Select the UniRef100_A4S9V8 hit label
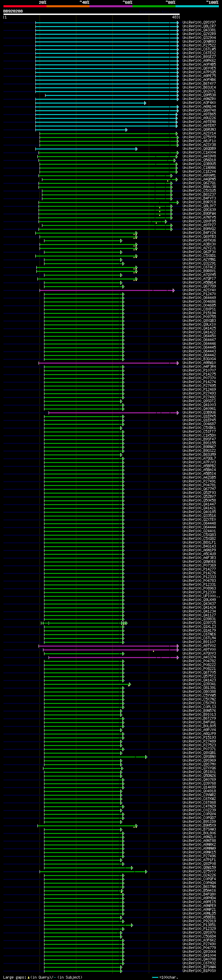 pyautogui.click(x=199, y=156)
